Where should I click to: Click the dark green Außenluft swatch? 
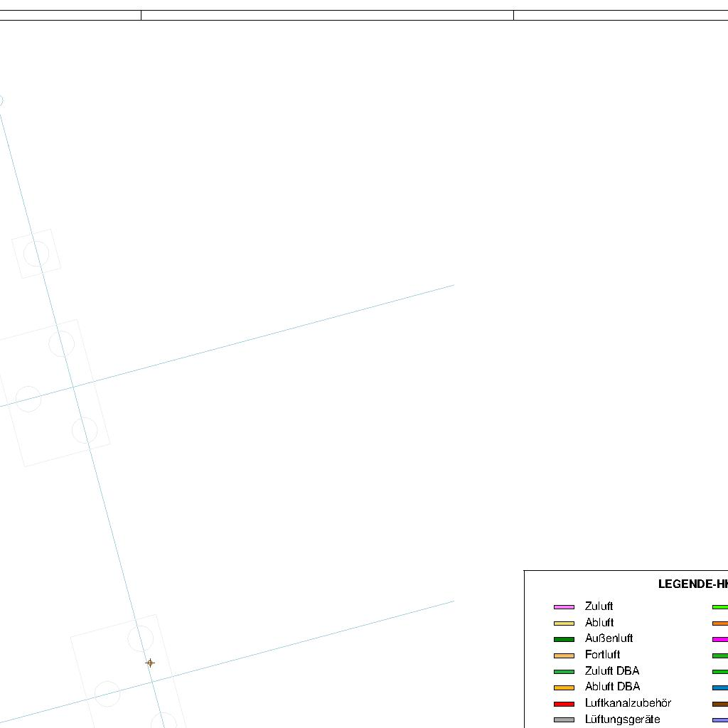click(x=564, y=639)
